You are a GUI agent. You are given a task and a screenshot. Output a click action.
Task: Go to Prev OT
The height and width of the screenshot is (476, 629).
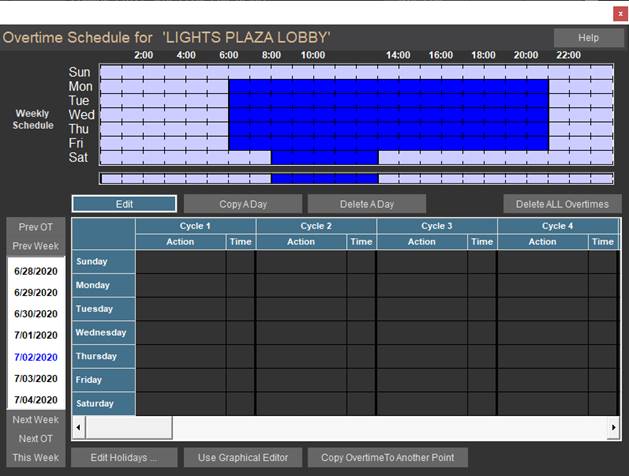pyautogui.click(x=35, y=227)
